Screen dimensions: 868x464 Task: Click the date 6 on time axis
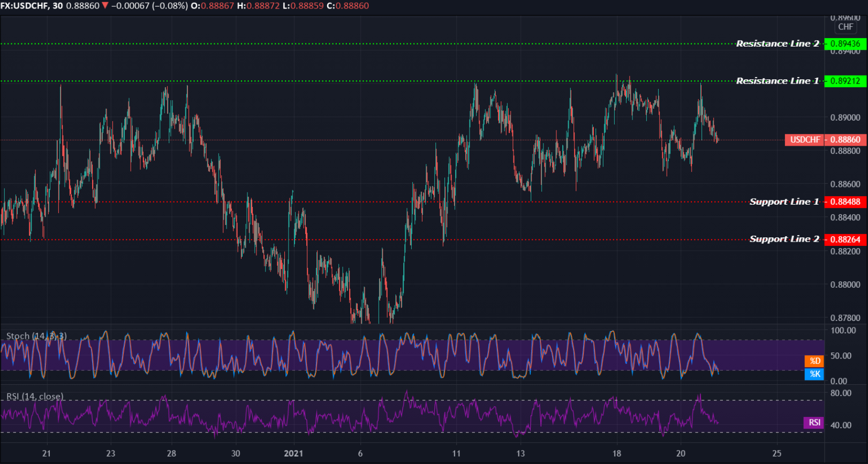(360, 453)
